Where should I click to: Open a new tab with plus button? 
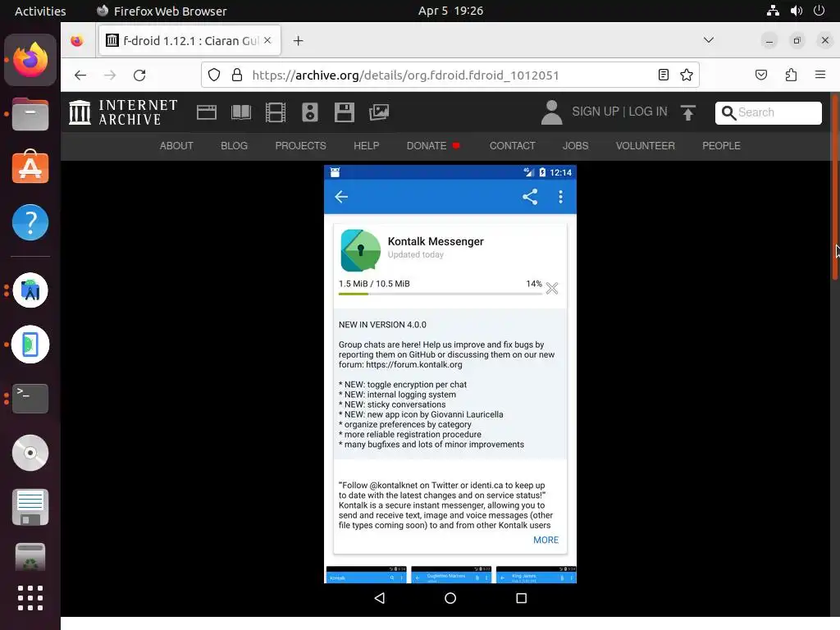pyautogui.click(x=298, y=41)
